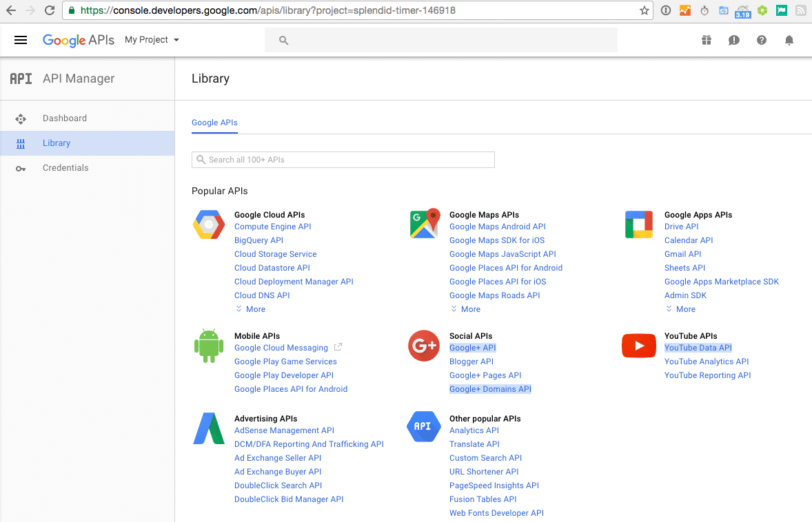Click the Google Maps APIs pin icon
The image size is (812, 522).
(425, 224)
